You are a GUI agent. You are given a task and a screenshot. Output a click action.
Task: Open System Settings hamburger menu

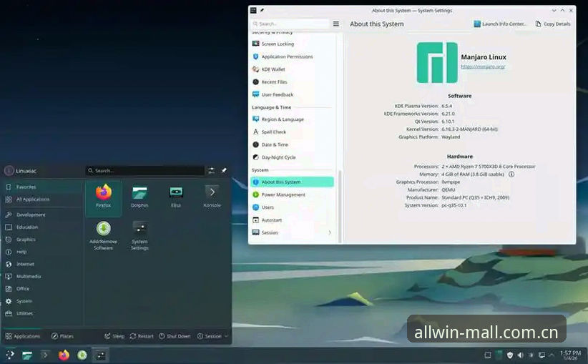tap(336, 24)
